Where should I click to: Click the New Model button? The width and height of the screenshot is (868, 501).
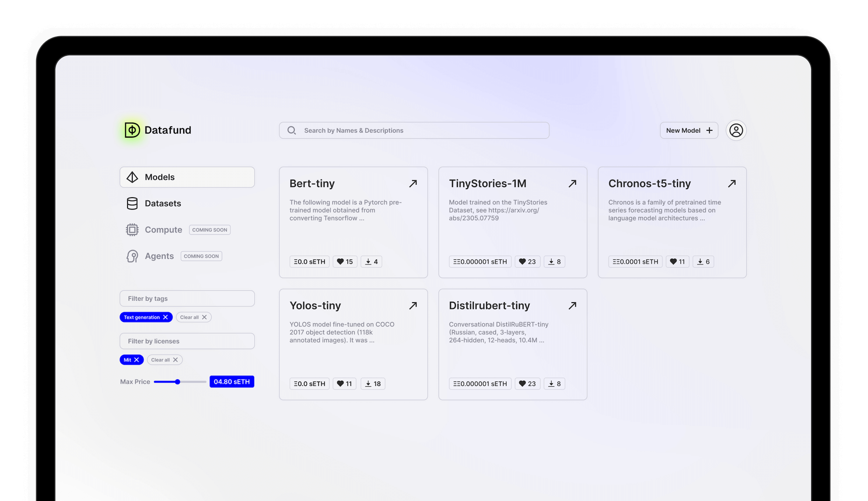[x=689, y=130]
